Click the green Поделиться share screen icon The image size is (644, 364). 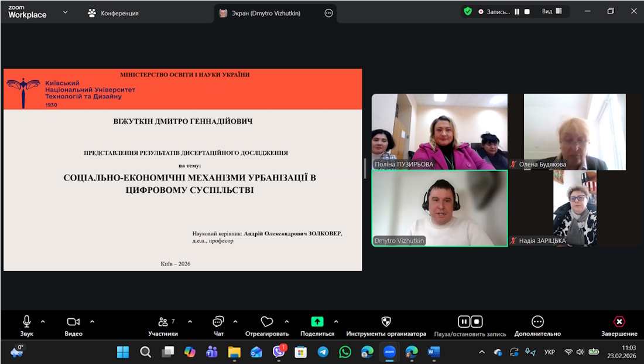(x=317, y=322)
